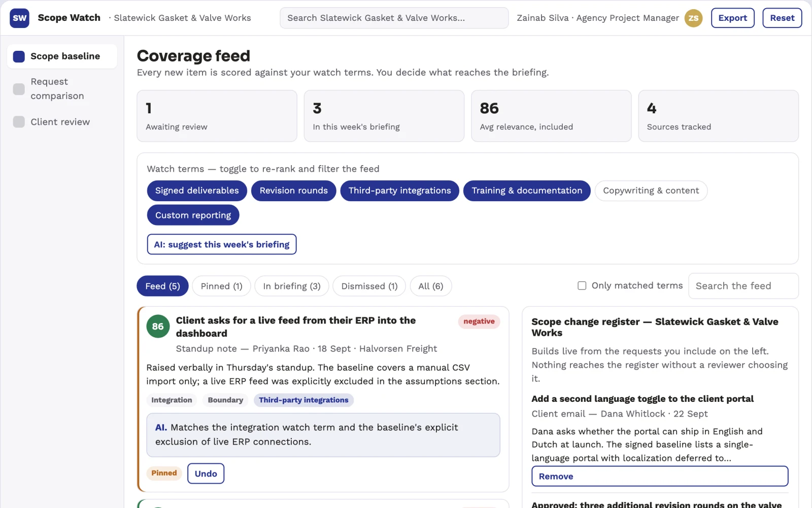Undo the pin on the ERP feed item
Screen dimensions: 812x508
[206, 473]
